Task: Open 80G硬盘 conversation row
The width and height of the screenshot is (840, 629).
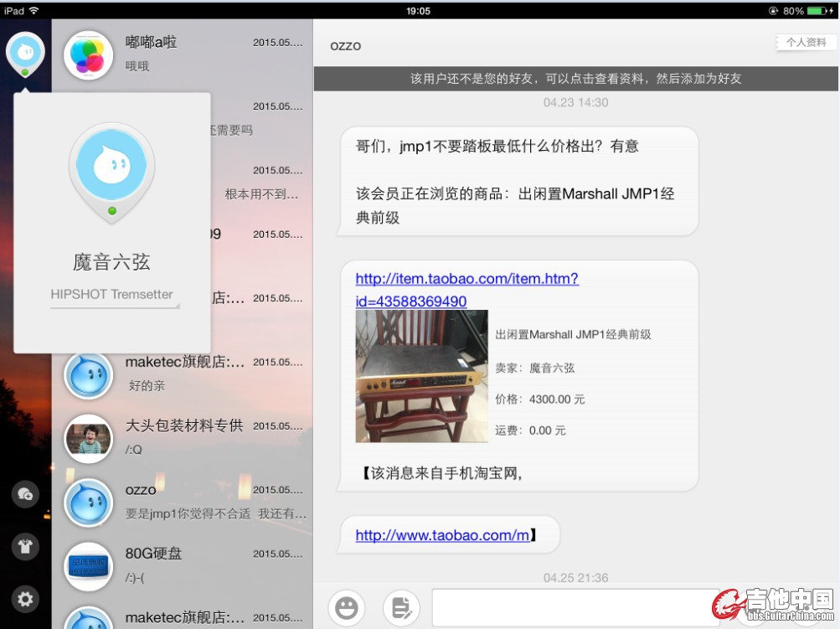Action: coord(182,566)
